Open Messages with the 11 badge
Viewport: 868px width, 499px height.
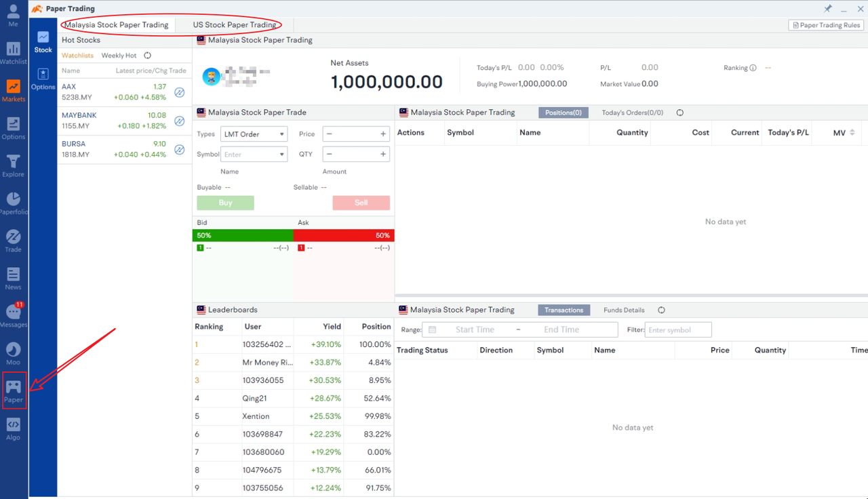coord(13,316)
